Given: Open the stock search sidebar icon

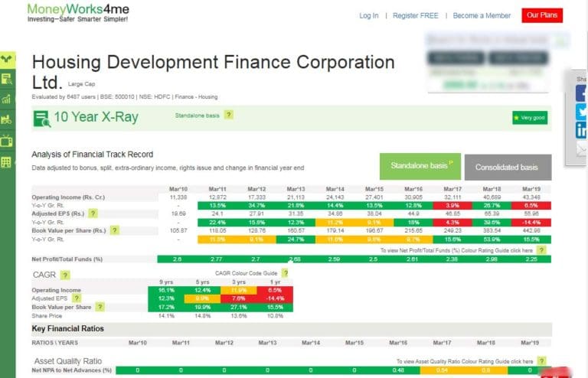Looking at the screenshot, I should 7,79.
